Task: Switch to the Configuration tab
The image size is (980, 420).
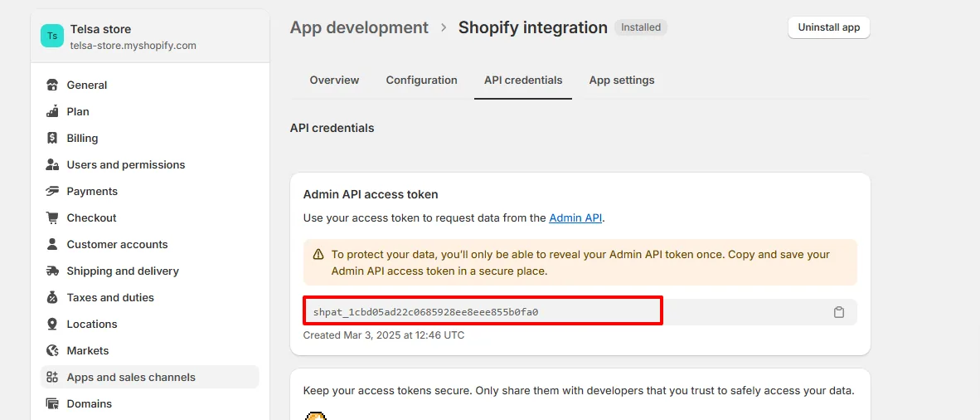Action: click(421, 81)
